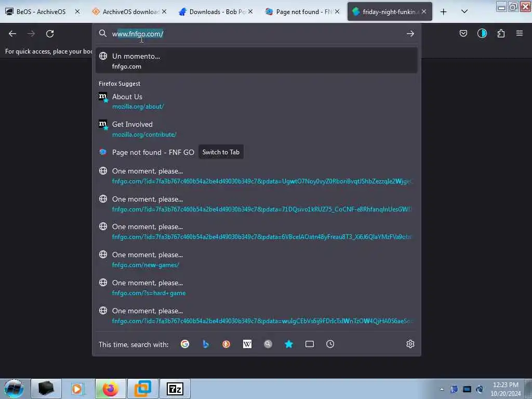Open the Get Involved mozilla.org suggestion
This screenshot has width=532, height=399.
click(x=257, y=129)
